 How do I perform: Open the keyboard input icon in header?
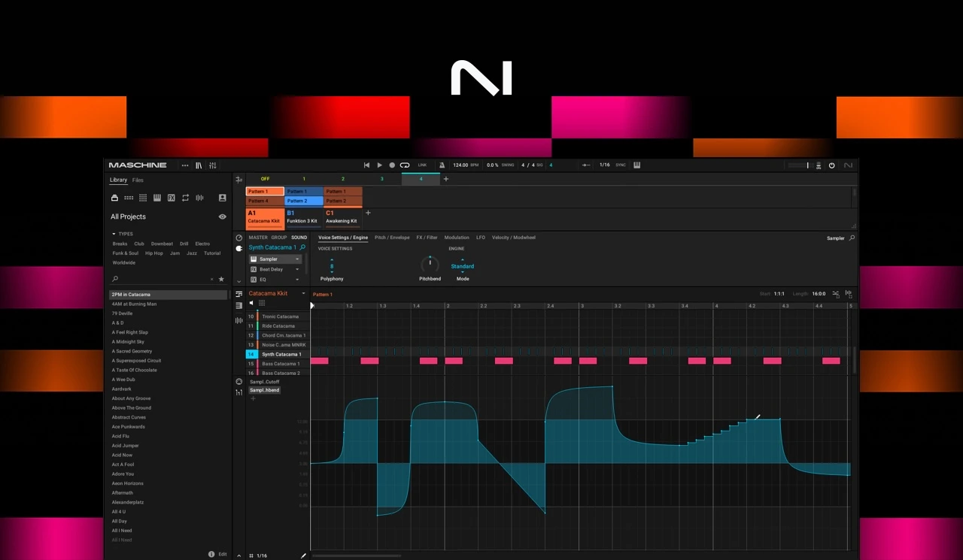[637, 165]
